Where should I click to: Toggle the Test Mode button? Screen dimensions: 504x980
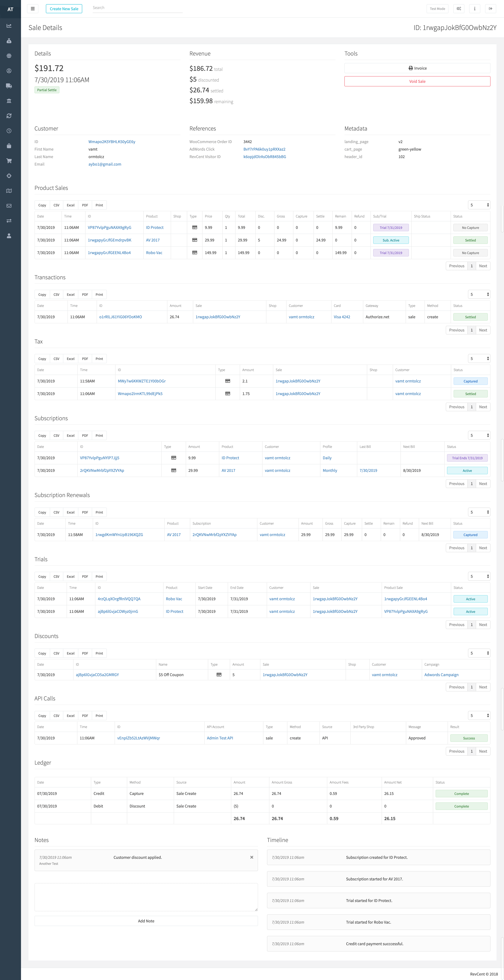pyautogui.click(x=437, y=9)
